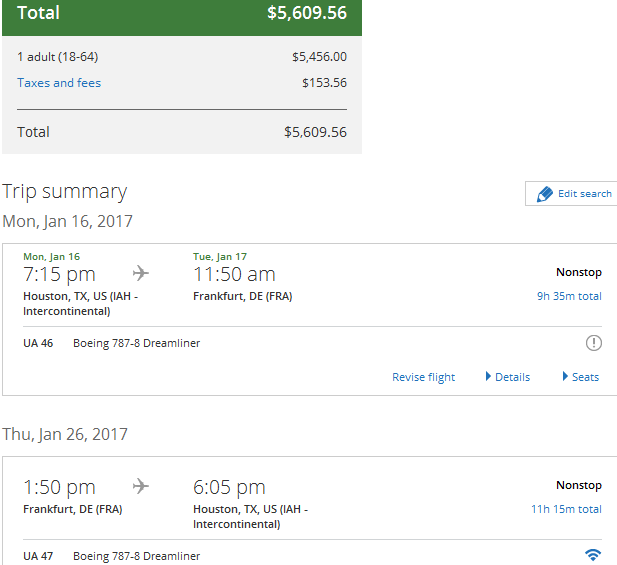The width and height of the screenshot is (617, 565).
Task: Click the Thu, Jan 26, 2017 return date heading
Action: pyautogui.click(x=65, y=434)
